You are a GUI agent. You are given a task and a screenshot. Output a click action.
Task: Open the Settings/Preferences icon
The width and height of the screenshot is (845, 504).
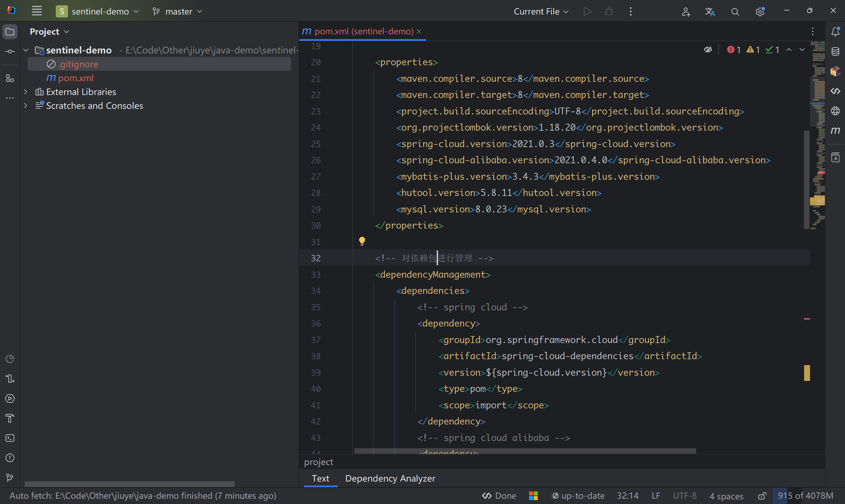click(760, 12)
